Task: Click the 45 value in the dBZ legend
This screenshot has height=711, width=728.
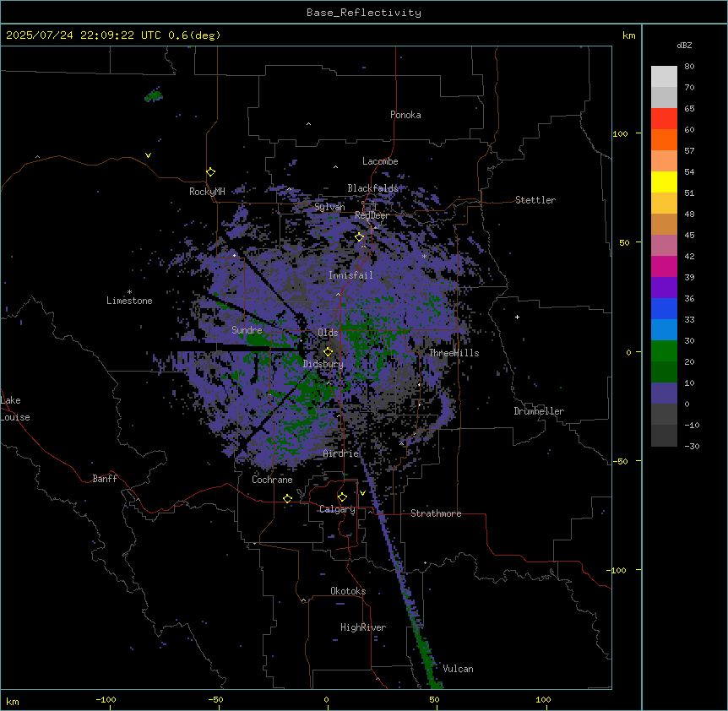Action: click(x=689, y=236)
